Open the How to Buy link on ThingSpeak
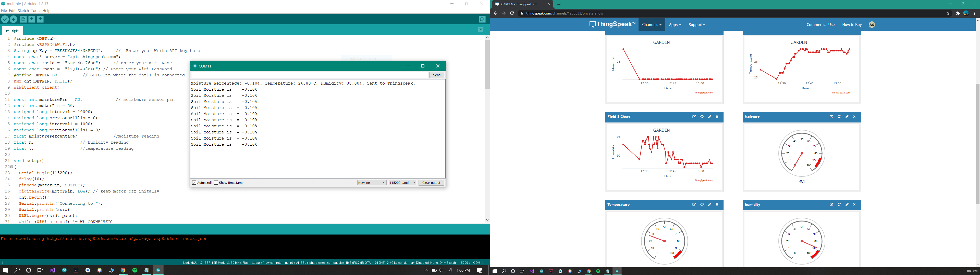980x275 pixels. tap(852, 24)
